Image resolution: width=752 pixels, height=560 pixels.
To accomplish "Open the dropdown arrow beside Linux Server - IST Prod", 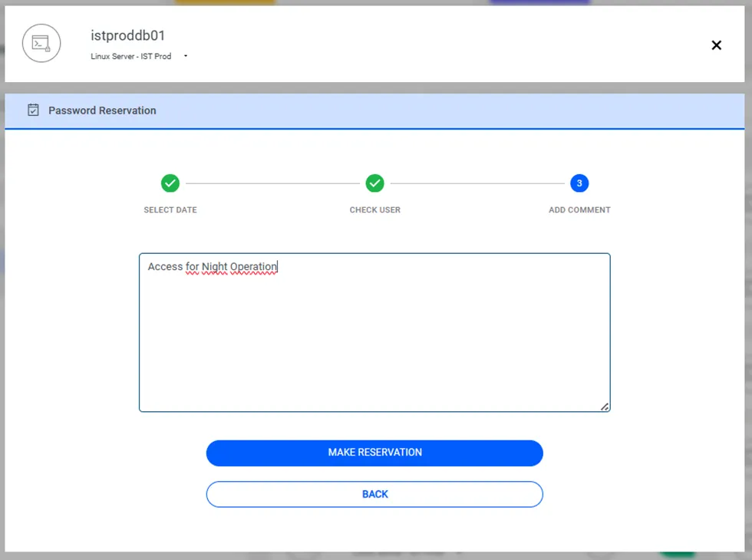I will (x=186, y=56).
